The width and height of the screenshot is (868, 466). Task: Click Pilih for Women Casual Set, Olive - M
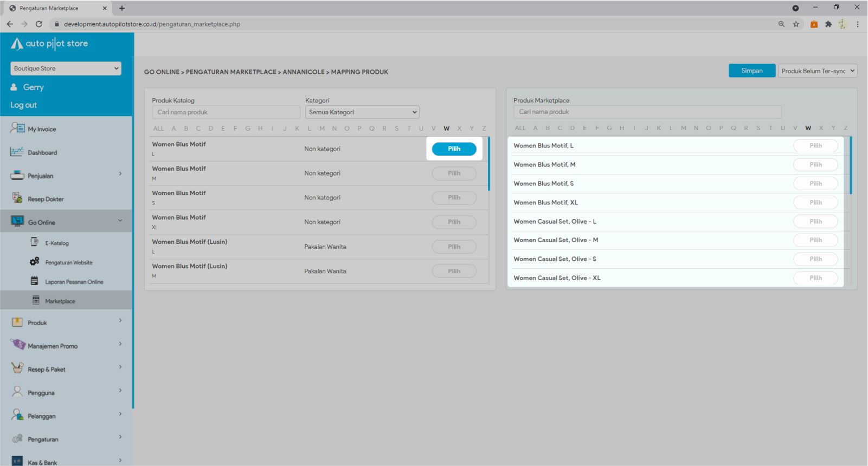(815, 240)
